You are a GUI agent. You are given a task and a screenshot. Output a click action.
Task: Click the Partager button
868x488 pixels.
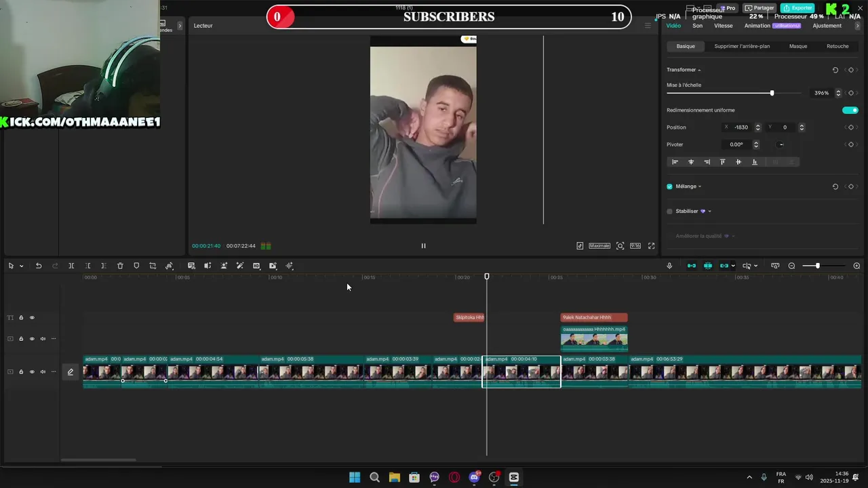pos(759,8)
